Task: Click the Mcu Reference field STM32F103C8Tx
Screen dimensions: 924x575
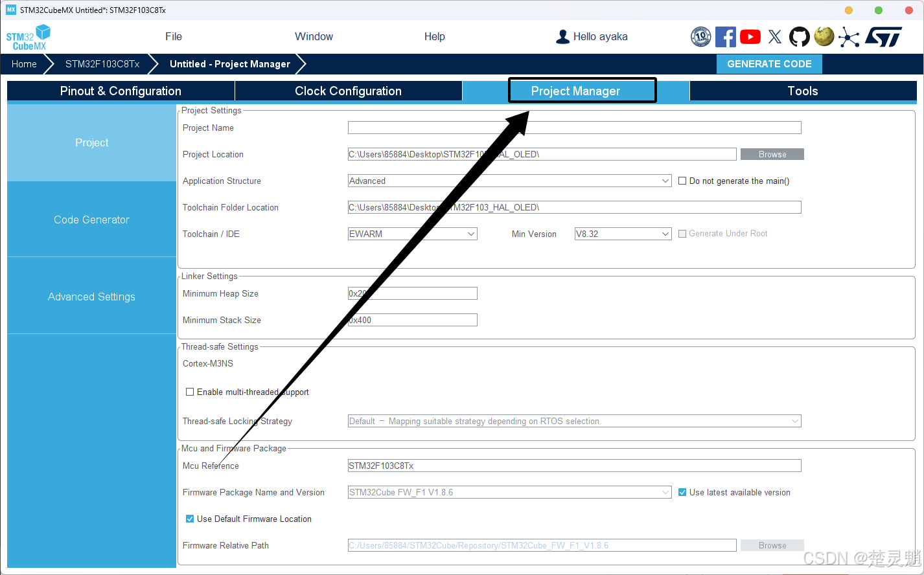Action: coord(575,466)
